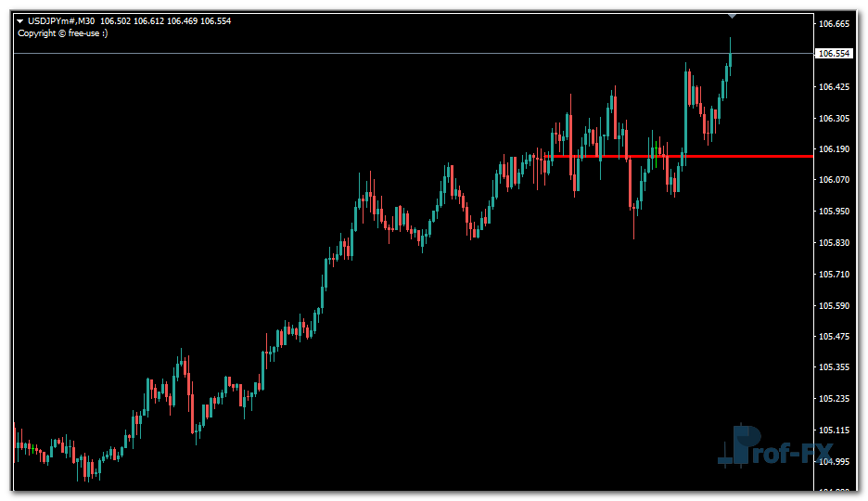The height and width of the screenshot is (501, 868).
Task: Click the 105.475 price scale value
Action: [834, 336]
